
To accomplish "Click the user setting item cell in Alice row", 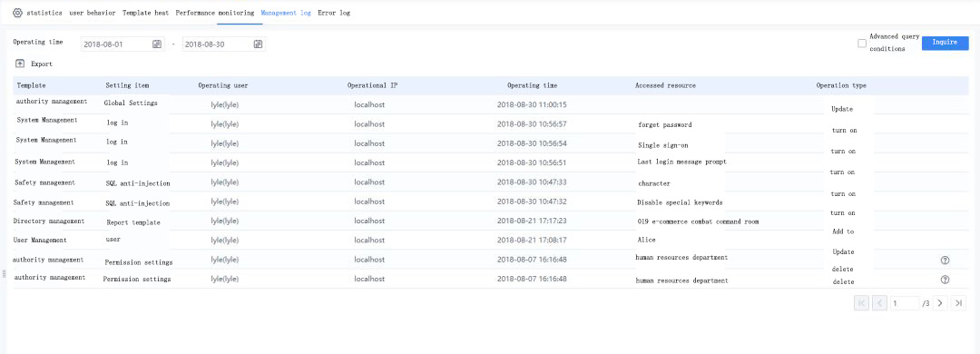I will click(x=113, y=239).
